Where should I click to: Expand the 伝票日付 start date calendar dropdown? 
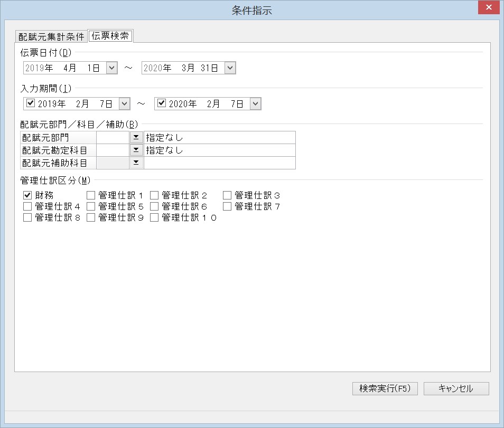click(x=111, y=68)
